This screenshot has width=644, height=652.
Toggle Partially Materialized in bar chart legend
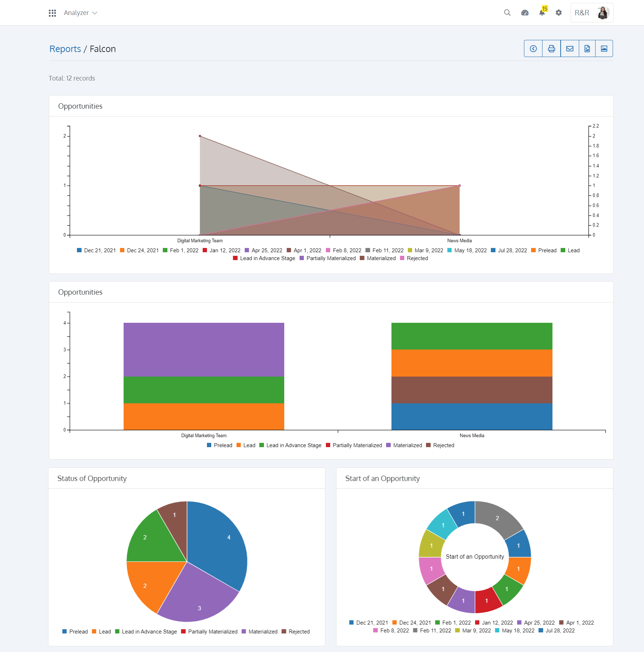pos(354,445)
